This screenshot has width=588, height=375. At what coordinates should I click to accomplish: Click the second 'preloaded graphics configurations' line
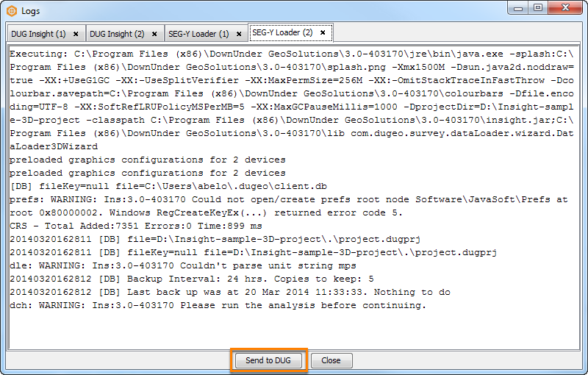coord(148,173)
